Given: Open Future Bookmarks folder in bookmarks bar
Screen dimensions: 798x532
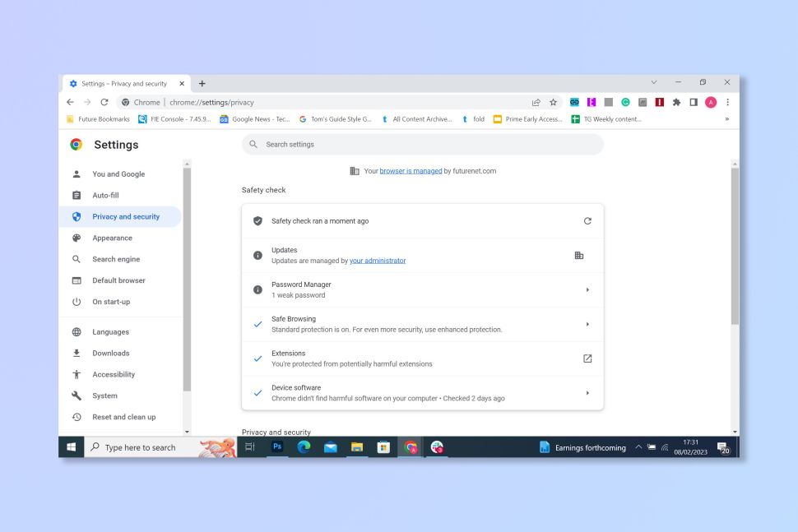Looking at the screenshot, I should (x=98, y=119).
